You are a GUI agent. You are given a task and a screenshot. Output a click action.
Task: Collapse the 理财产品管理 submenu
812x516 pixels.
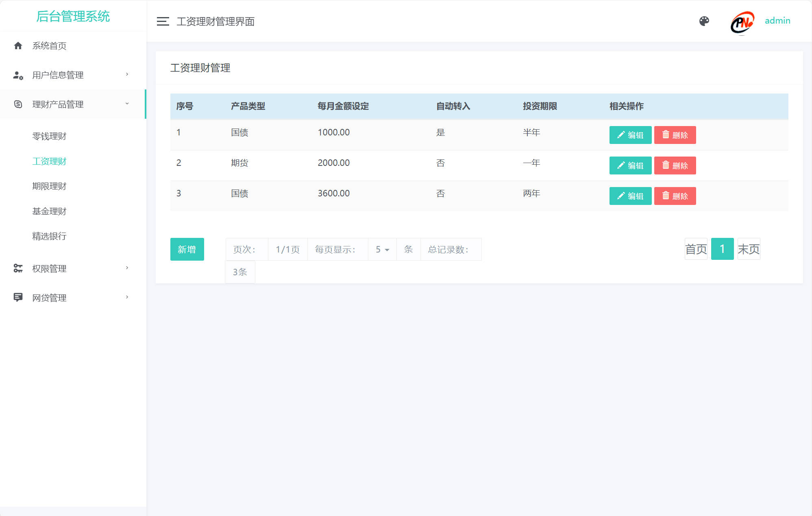tap(59, 104)
